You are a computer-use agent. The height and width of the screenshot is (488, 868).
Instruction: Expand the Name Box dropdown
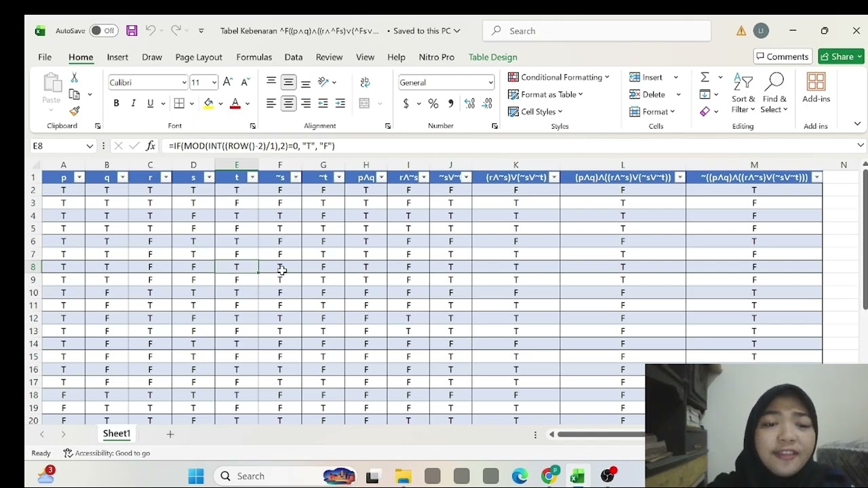click(90, 146)
